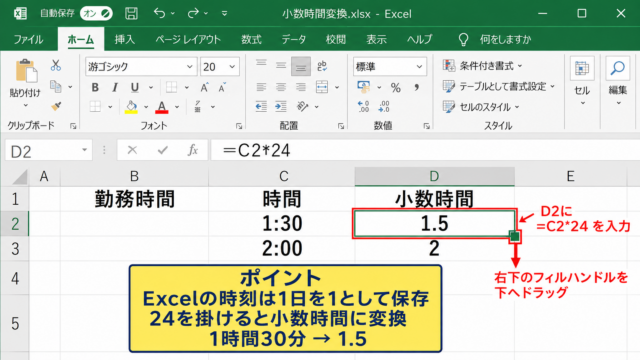Open テーブルとして書式設定 dropdown
The height and width of the screenshot is (360, 640).
tap(499, 87)
